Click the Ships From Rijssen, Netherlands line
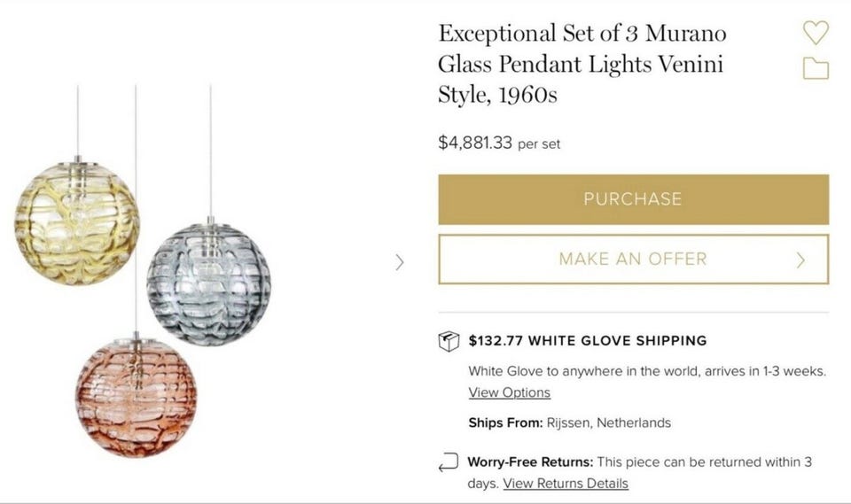Screen dimensions: 851x504 pyautogui.click(x=569, y=423)
